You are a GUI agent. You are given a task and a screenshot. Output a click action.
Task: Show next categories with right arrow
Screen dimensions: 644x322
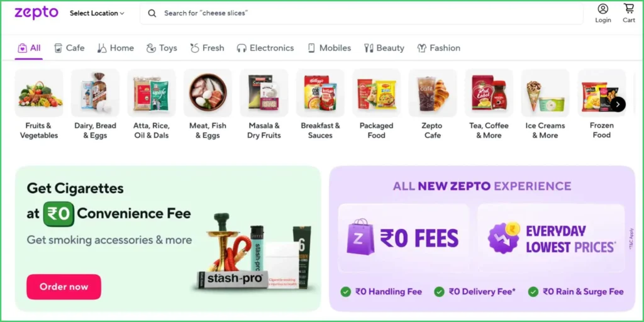(618, 104)
